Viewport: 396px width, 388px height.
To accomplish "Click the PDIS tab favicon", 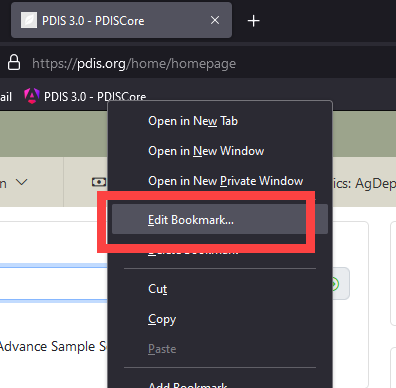I will pyautogui.click(x=29, y=21).
